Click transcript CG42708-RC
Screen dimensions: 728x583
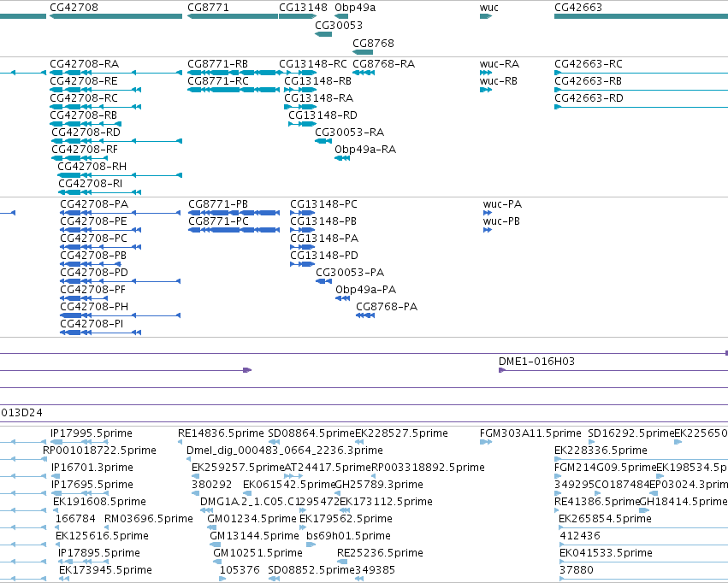tap(84, 97)
